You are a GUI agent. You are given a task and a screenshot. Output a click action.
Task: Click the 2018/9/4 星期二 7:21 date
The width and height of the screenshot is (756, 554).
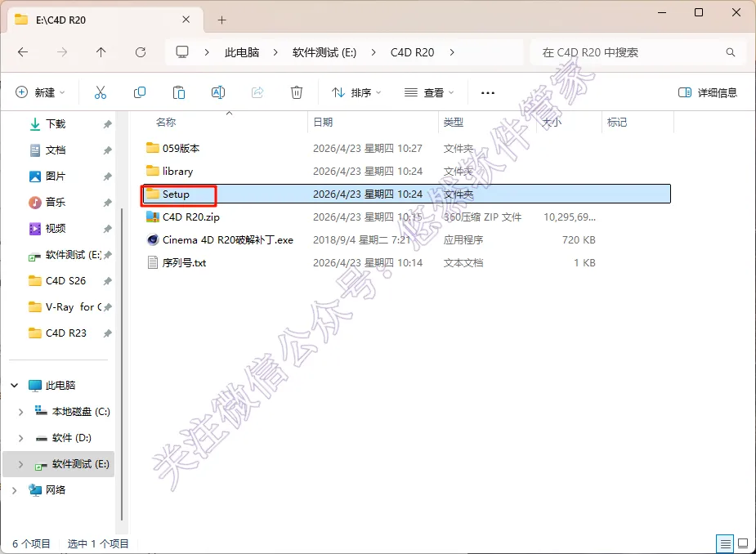point(361,239)
